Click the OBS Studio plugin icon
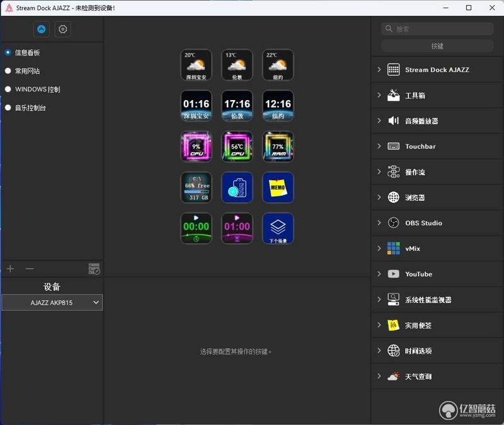Viewport: 504px width, 425px height. (x=393, y=223)
